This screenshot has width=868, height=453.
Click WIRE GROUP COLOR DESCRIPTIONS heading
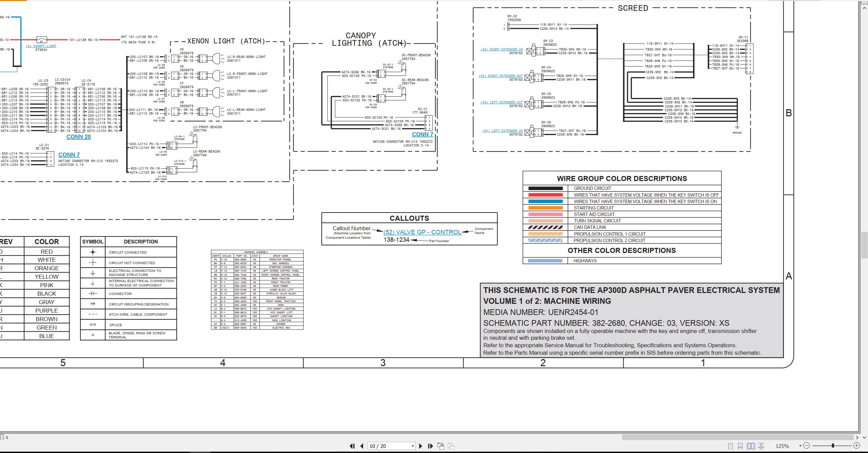[x=622, y=179]
